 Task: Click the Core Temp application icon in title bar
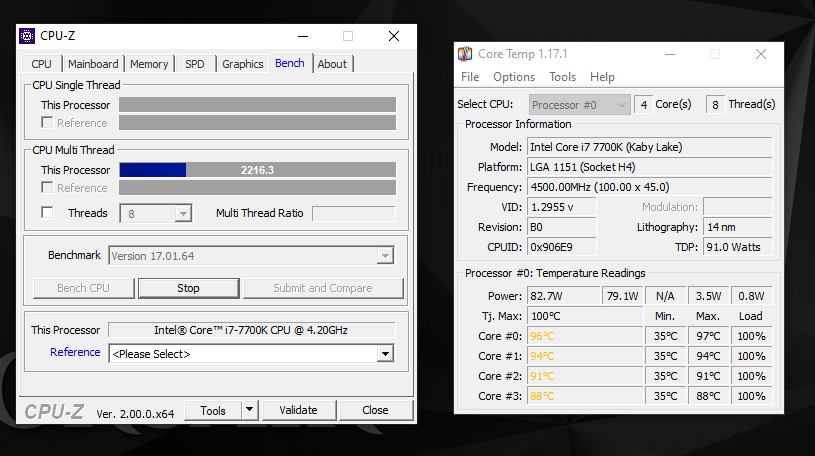point(465,54)
